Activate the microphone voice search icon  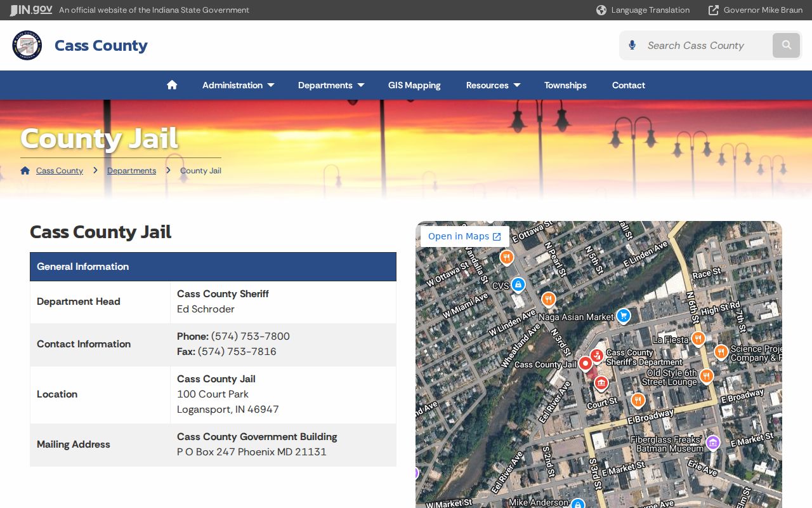[632, 45]
